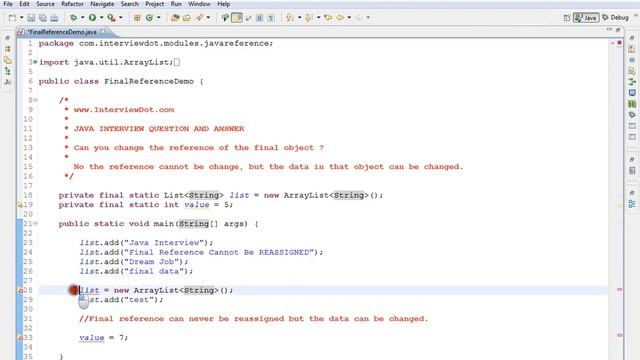Click the underlined "value" on line 33
The width and height of the screenshot is (640, 360).
pos(91,338)
